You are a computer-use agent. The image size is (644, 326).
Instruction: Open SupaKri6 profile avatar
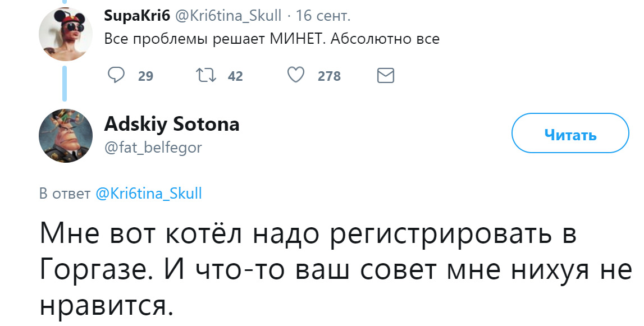66,34
